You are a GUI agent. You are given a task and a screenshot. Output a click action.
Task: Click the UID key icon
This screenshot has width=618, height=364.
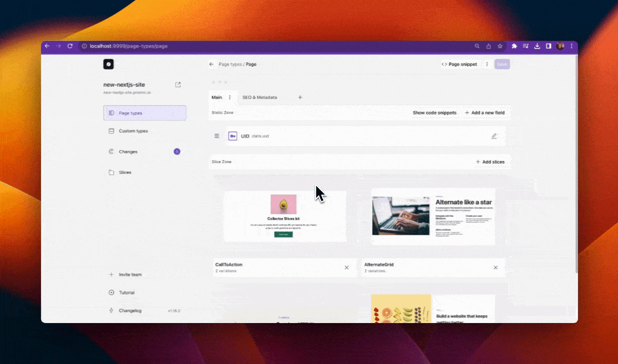point(233,136)
